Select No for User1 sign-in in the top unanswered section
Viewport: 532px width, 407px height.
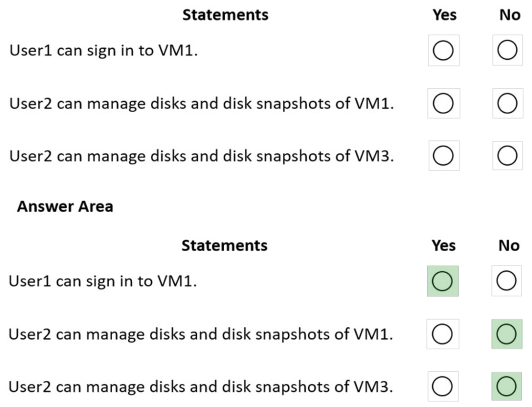pyautogui.click(x=507, y=51)
